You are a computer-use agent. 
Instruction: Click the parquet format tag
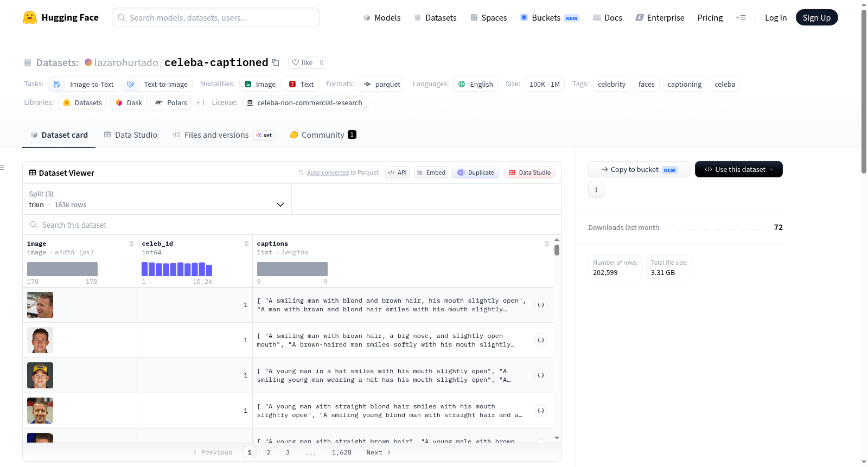(382, 84)
